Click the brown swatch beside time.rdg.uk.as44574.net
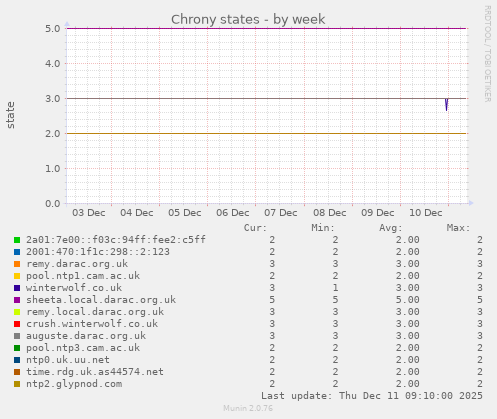The image size is (497, 419). click(17, 372)
